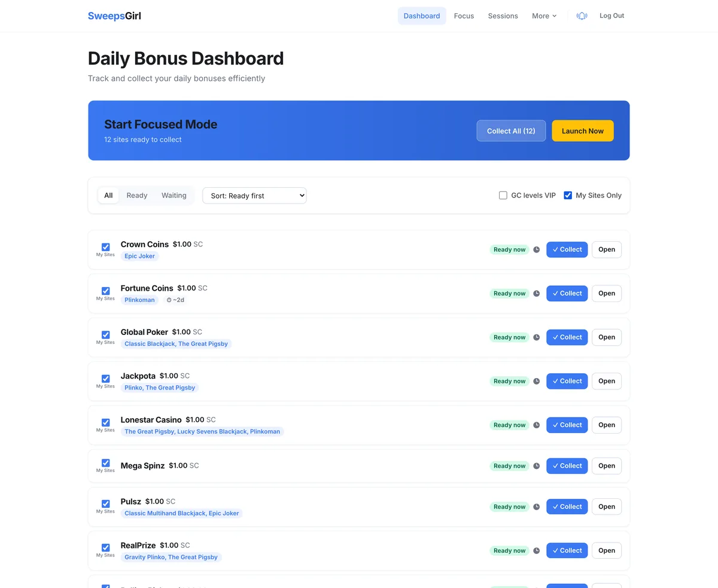This screenshot has width=718, height=588.
Task: Click the Classic Multihand Blackjack, Epic Joker tag
Action: tap(181, 513)
